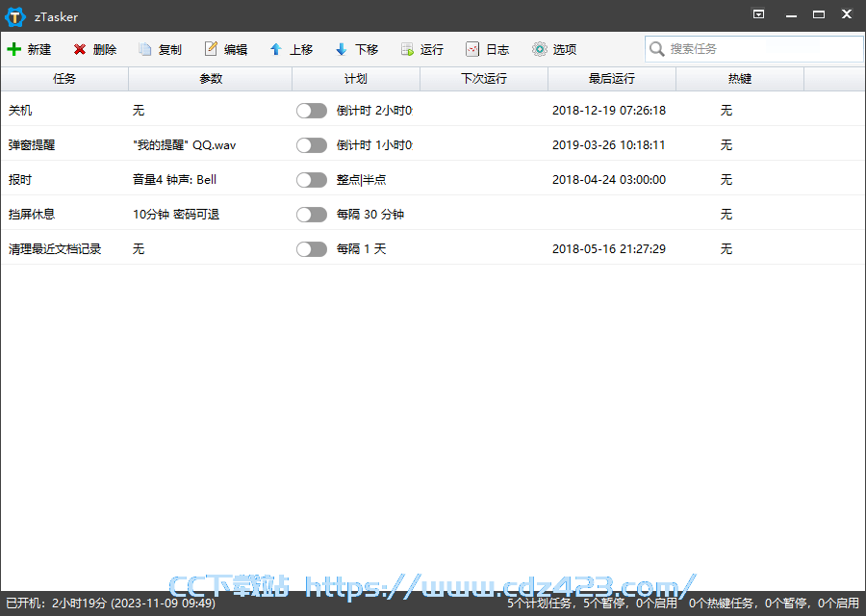Sort by the 参数 column header
The height and width of the screenshot is (616, 866).
point(211,79)
